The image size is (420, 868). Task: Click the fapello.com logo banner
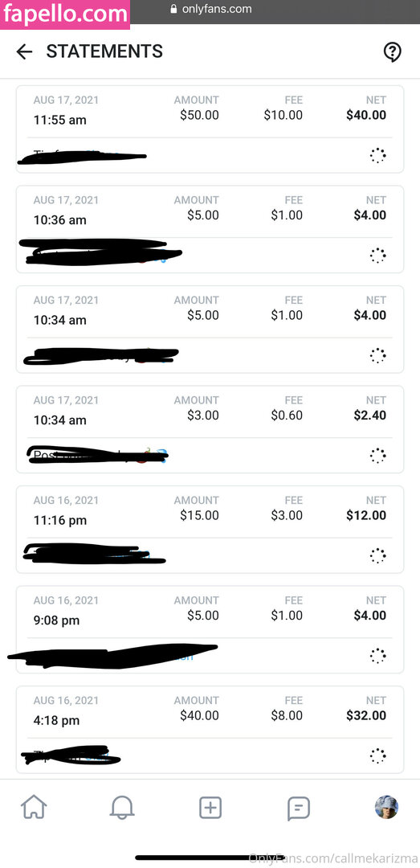click(65, 14)
